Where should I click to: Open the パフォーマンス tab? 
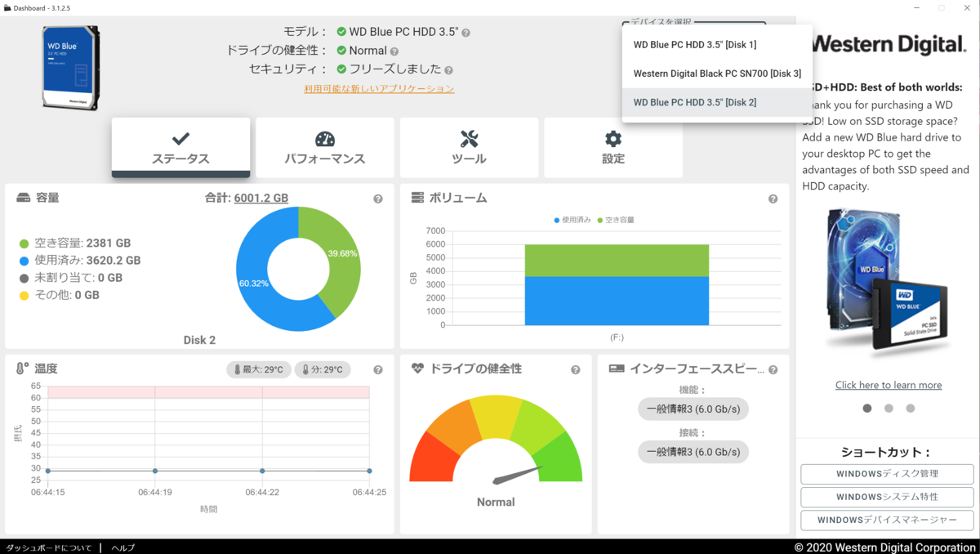[x=325, y=148]
